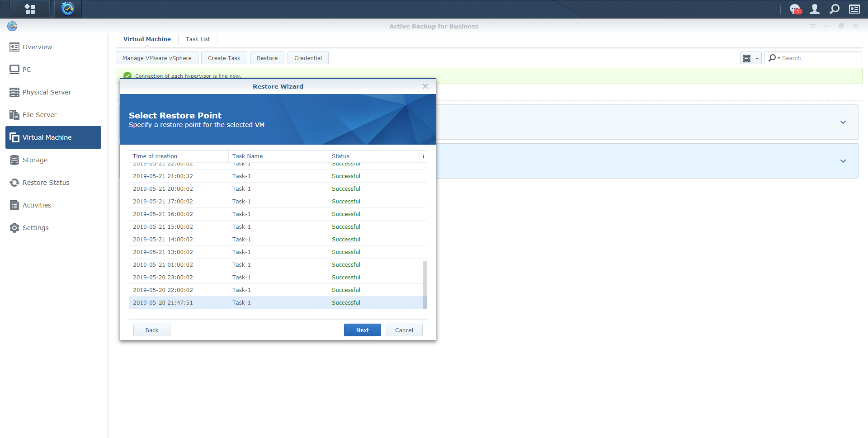Image resolution: width=868 pixels, height=438 pixels.
Task: Click the Active Backup window logo icon
Action: click(x=12, y=26)
